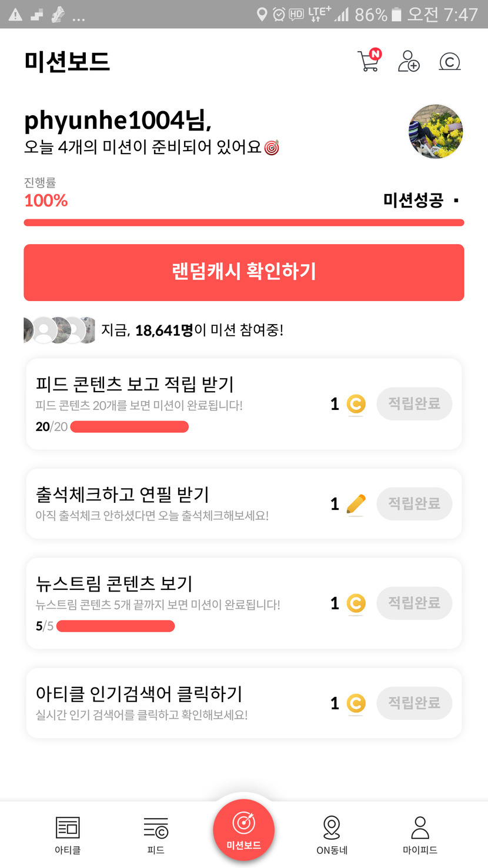Open the shopping cart icon

coord(369,61)
